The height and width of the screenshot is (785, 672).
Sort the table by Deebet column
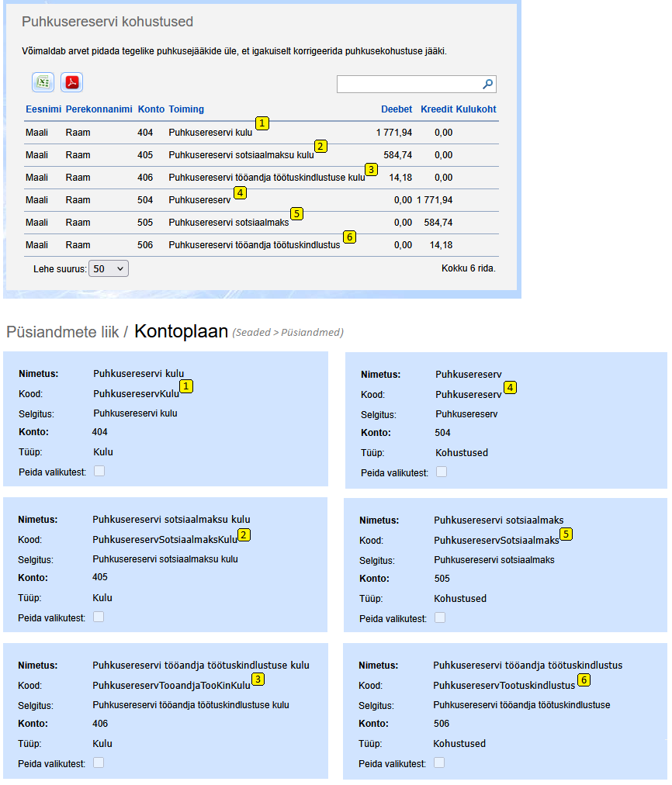(x=396, y=109)
